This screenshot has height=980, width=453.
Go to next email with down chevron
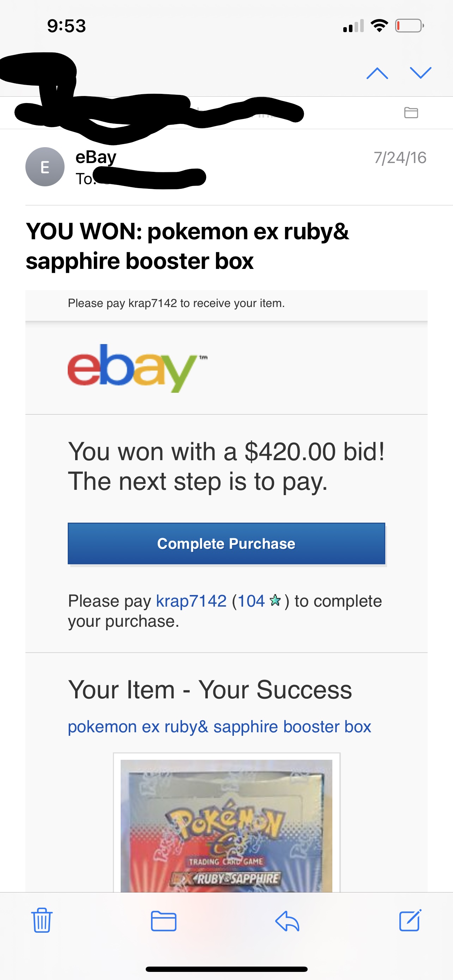tap(420, 73)
